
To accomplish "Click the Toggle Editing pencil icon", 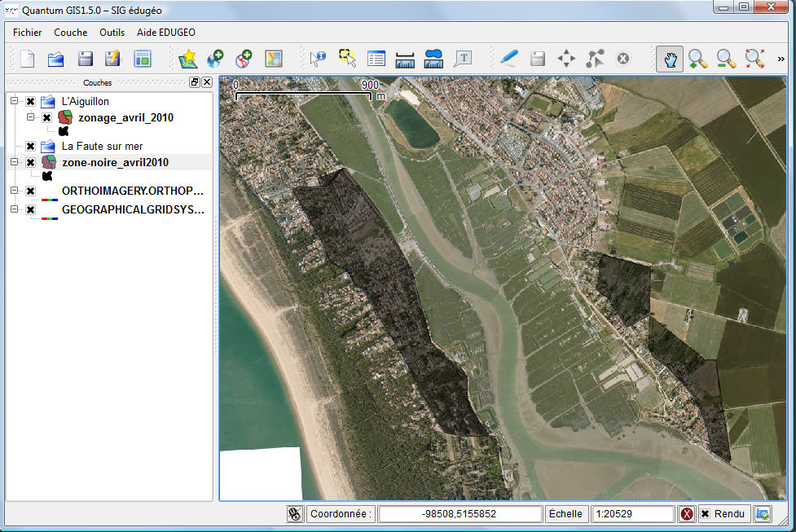I will click(509, 59).
